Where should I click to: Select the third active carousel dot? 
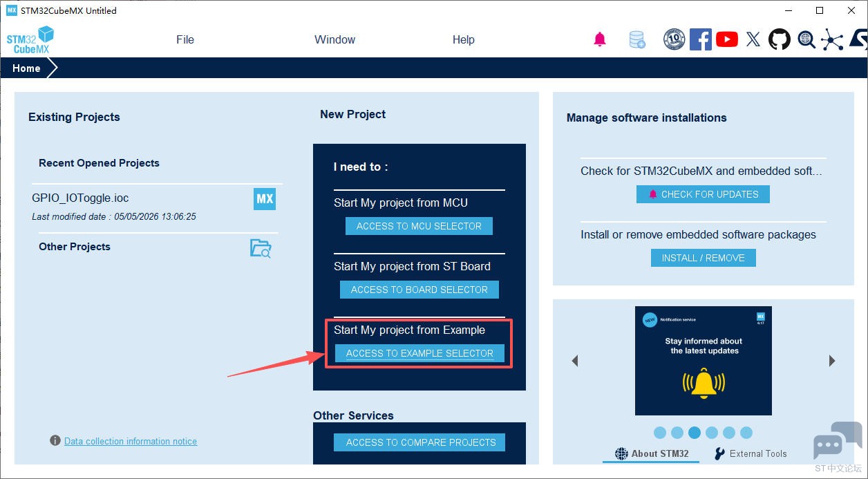pos(695,433)
